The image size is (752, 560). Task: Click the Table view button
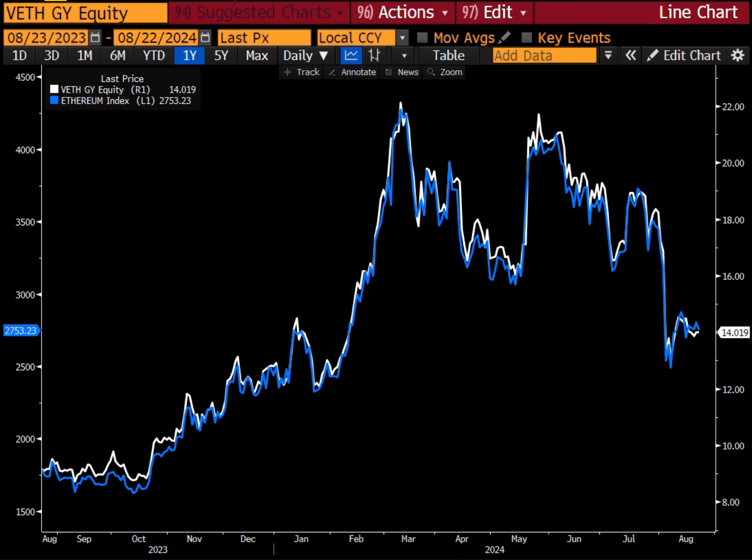(x=449, y=55)
